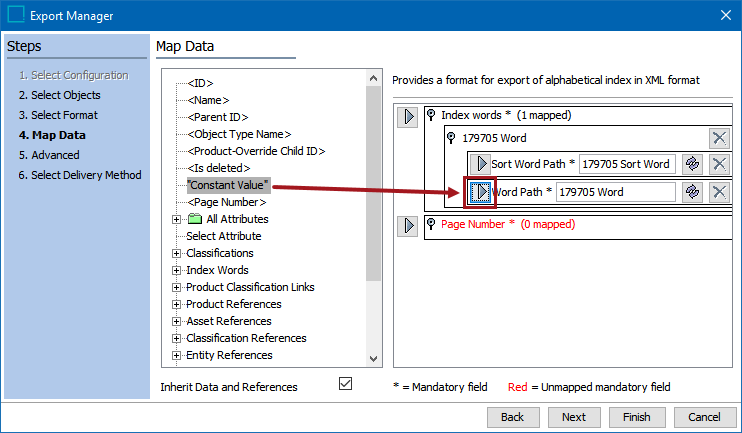Screen dimensions: 742x433
Task: Expand the Index Words tree node
Action: [177, 270]
